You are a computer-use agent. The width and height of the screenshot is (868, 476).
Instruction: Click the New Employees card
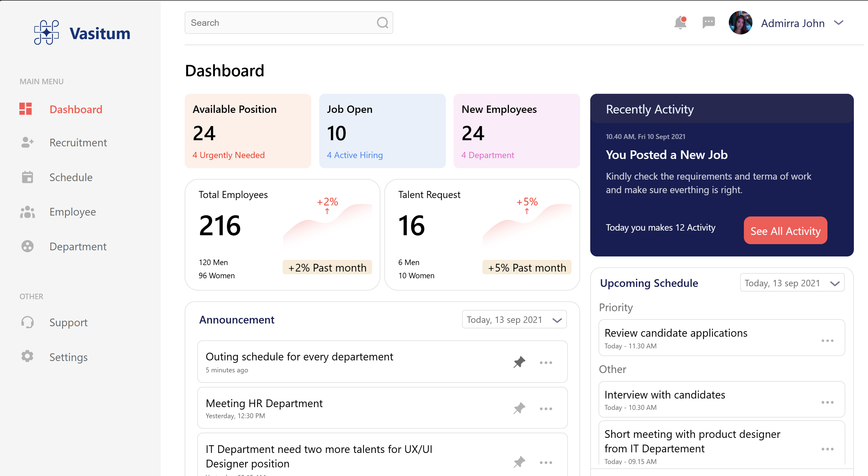(516, 131)
